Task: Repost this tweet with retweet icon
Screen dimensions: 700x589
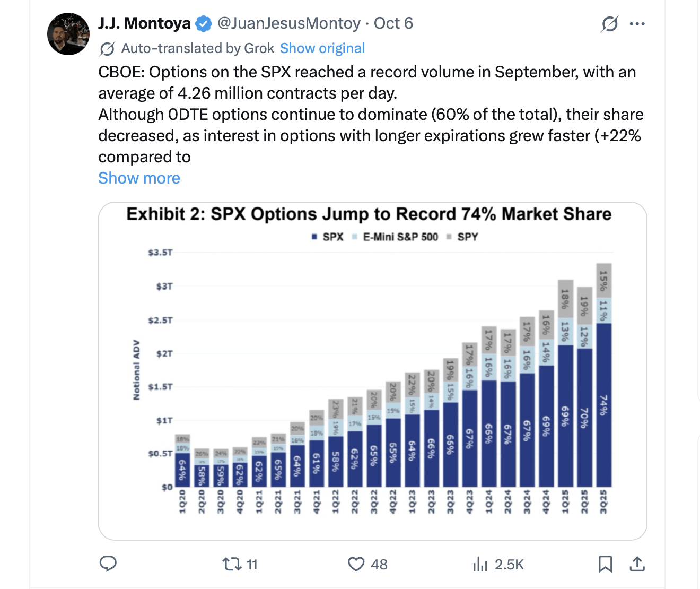Action: click(232, 564)
